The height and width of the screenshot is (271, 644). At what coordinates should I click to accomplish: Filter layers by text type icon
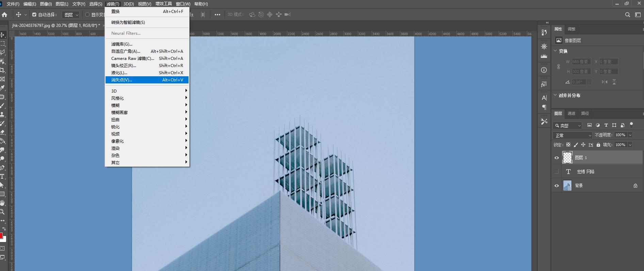point(606,125)
